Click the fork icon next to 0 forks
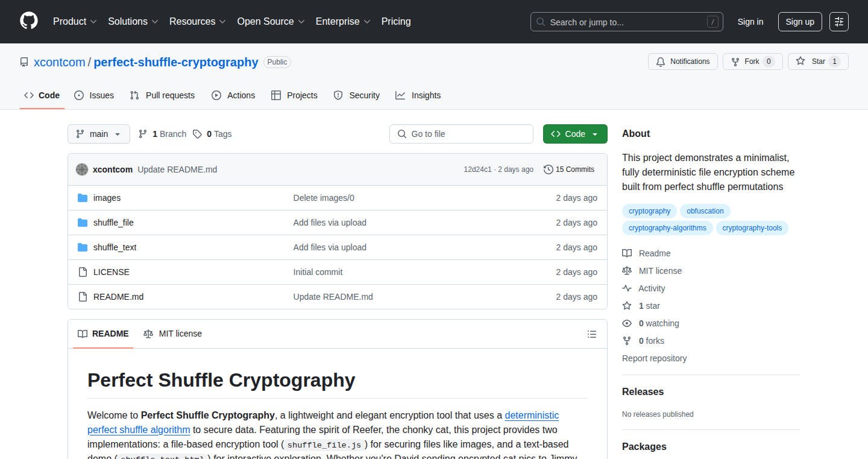868x459 pixels. (627, 341)
